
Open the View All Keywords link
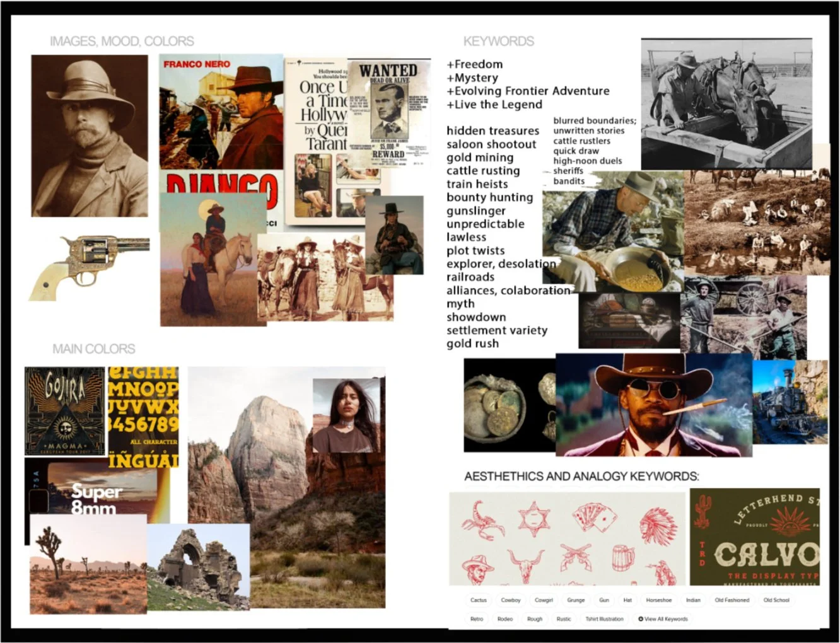tap(663, 619)
